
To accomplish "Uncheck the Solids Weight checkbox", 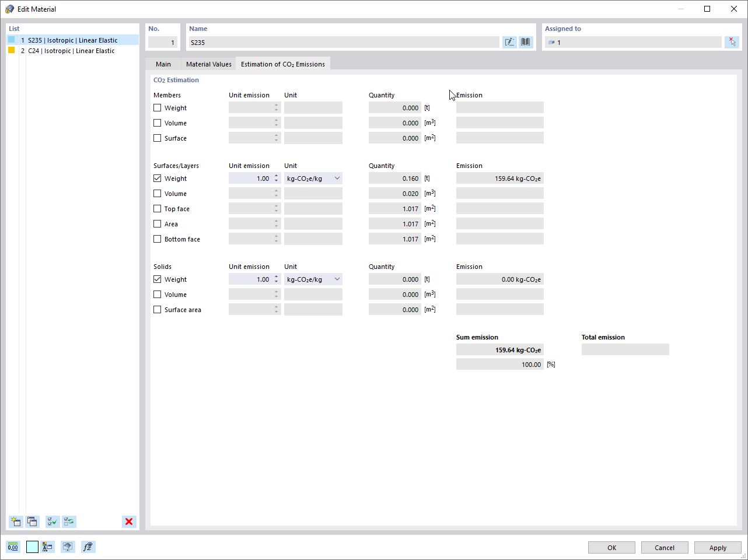I will (x=158, y=279).
